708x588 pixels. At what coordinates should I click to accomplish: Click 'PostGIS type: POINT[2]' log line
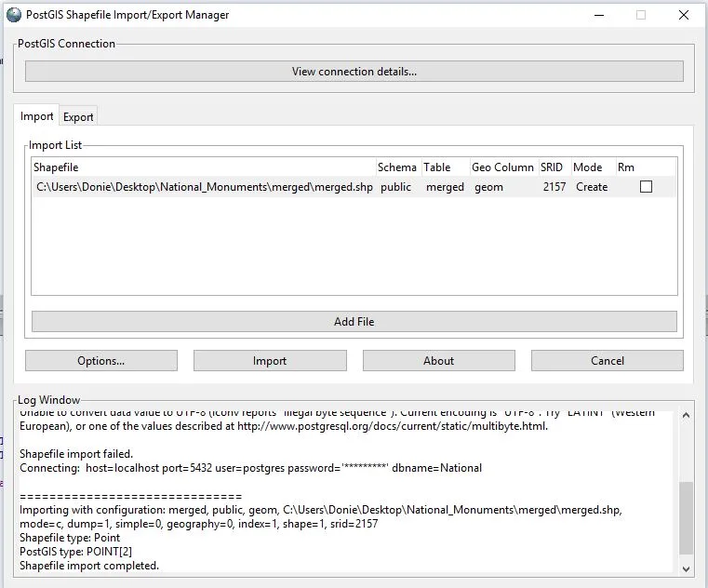coord(76,552)
